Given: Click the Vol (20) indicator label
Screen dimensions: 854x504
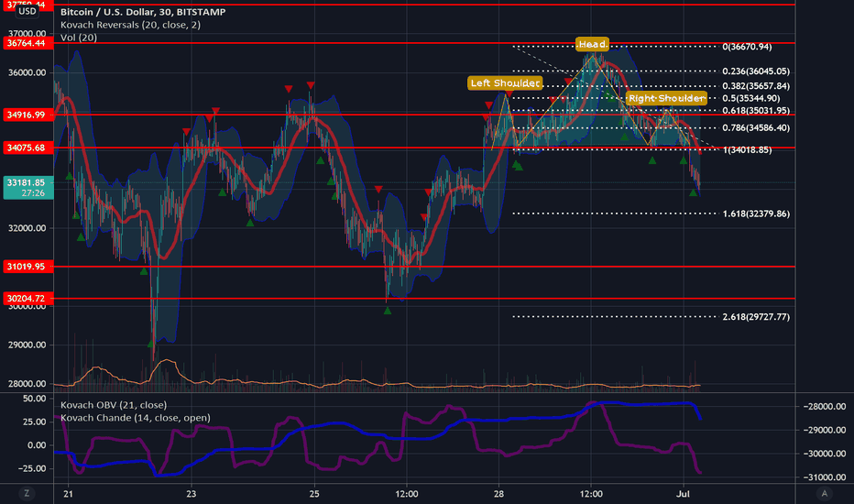Looking at the screenshot, I should click(79, 38).
